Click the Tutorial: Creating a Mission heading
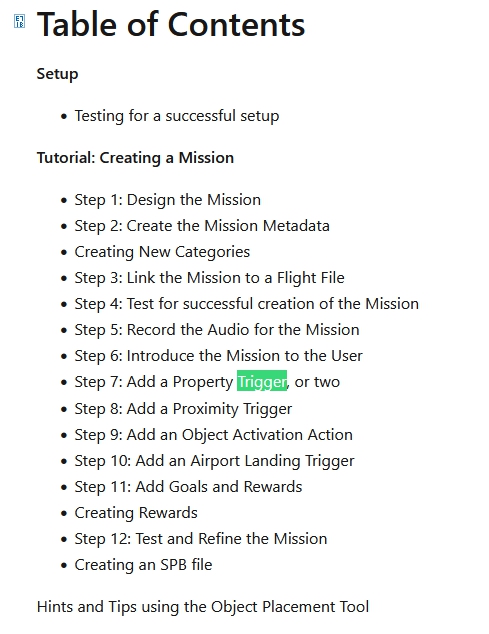Screen dimensions: 489x634 (135, 158)
